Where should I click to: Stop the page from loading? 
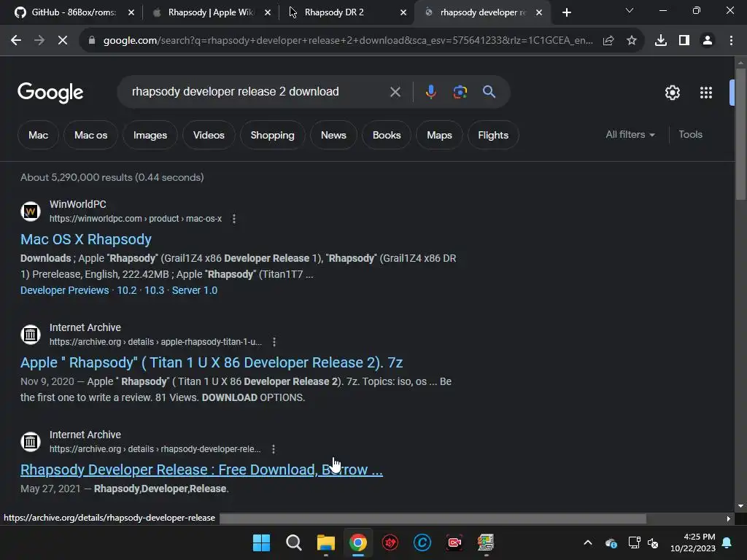tap(63, 41)
